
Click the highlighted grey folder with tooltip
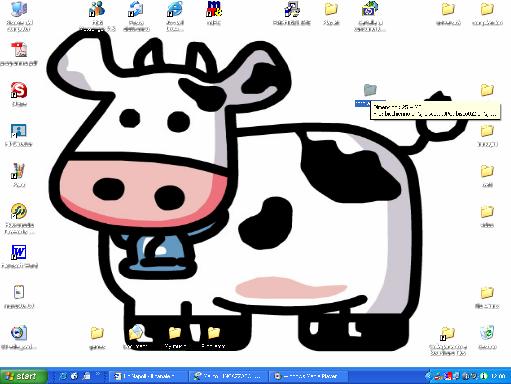(x=370, y=90)
